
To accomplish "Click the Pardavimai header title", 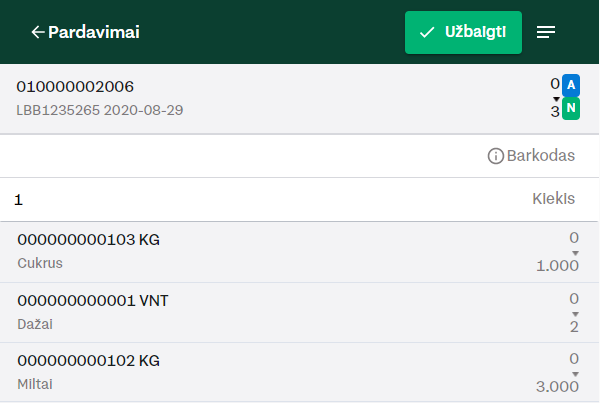I will pos(94,32).
